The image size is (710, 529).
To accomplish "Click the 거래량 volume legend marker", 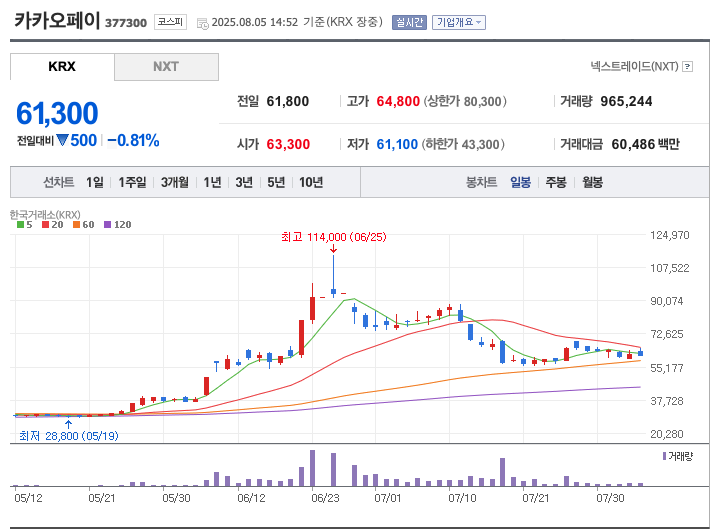I will tap(664, 456).
